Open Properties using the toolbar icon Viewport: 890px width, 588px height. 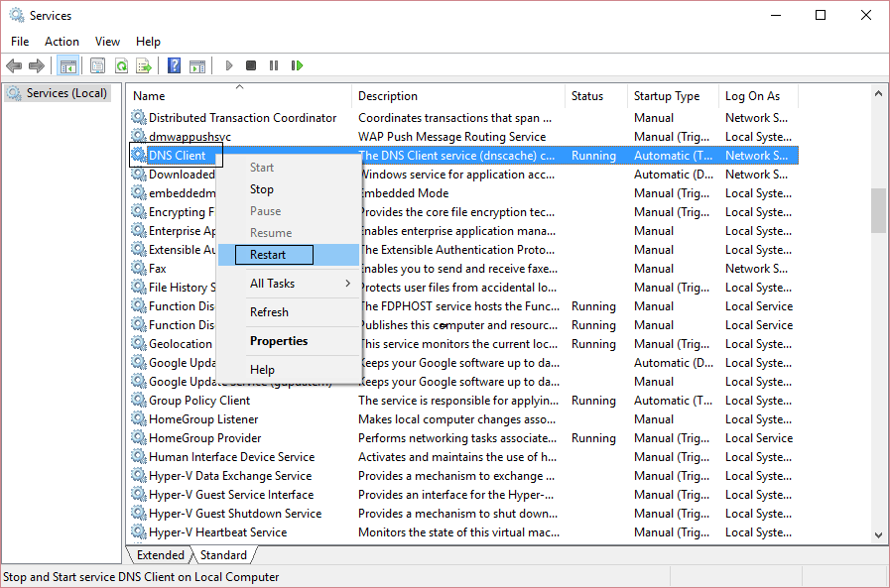click(96, 65)
